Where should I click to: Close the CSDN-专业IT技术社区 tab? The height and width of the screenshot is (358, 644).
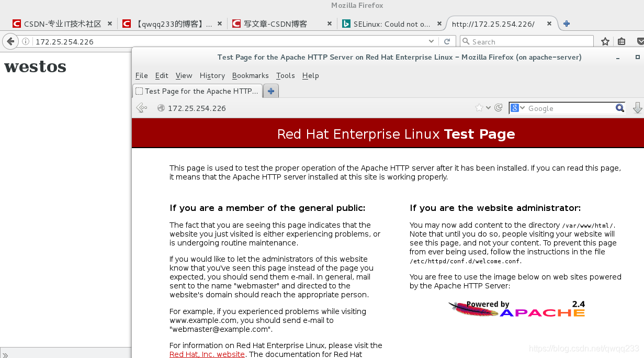pyautogui.click(x=110, y=24)
